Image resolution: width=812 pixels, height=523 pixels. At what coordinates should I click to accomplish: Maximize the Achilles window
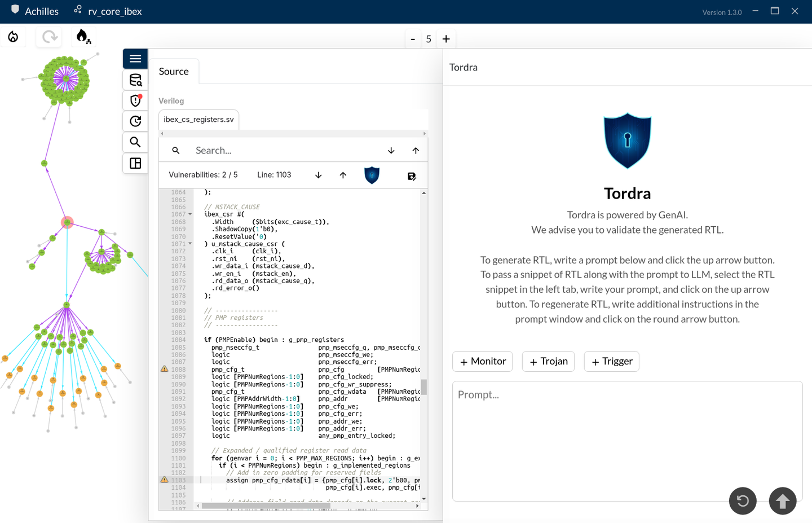[x=775, y=11]
